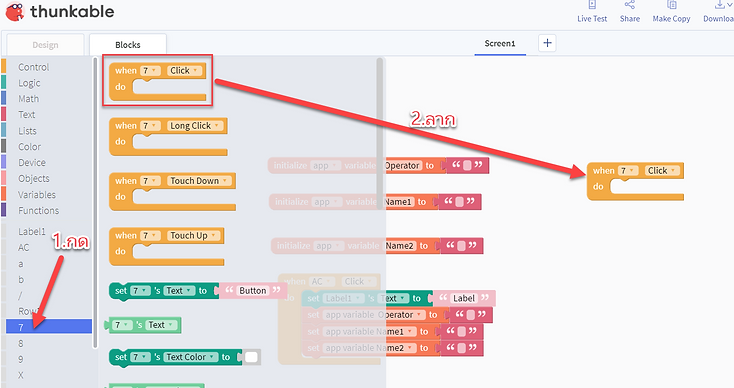Screen dimensions: 734x388
Task: Select the '/' component in the list
Action: (x=20, y=295)
